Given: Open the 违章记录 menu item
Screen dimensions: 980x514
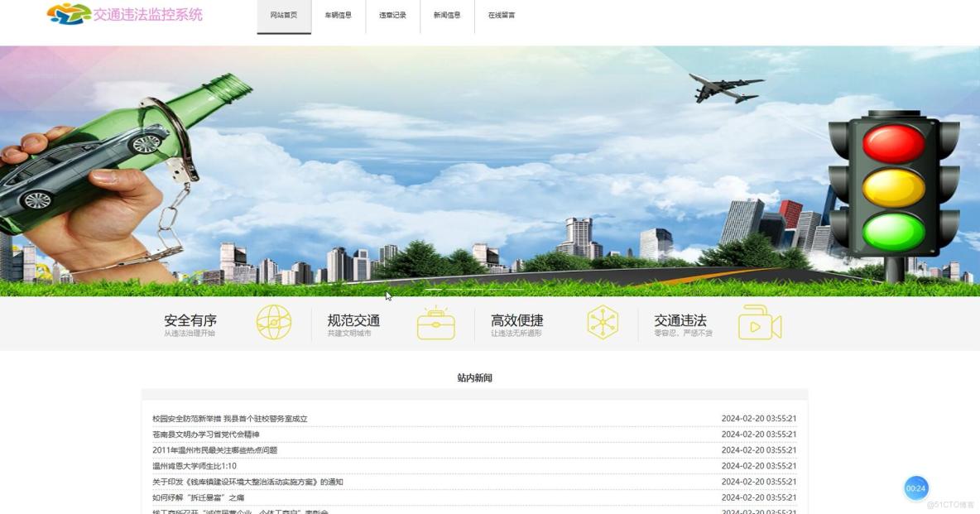Looking at the screenshot, I should 391,15.
